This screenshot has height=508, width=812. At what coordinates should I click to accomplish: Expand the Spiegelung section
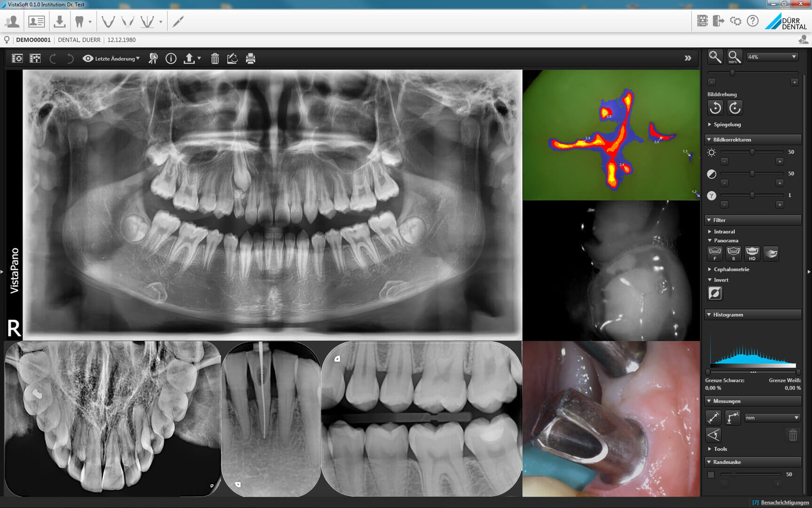coord(726,125)
